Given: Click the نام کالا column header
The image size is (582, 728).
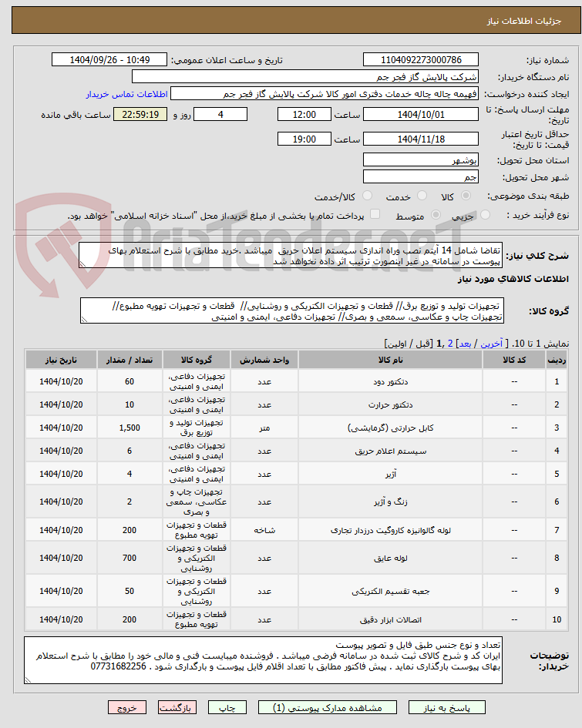Looking at the screenshot, I should pyautogui.click(x=391, y=360).
